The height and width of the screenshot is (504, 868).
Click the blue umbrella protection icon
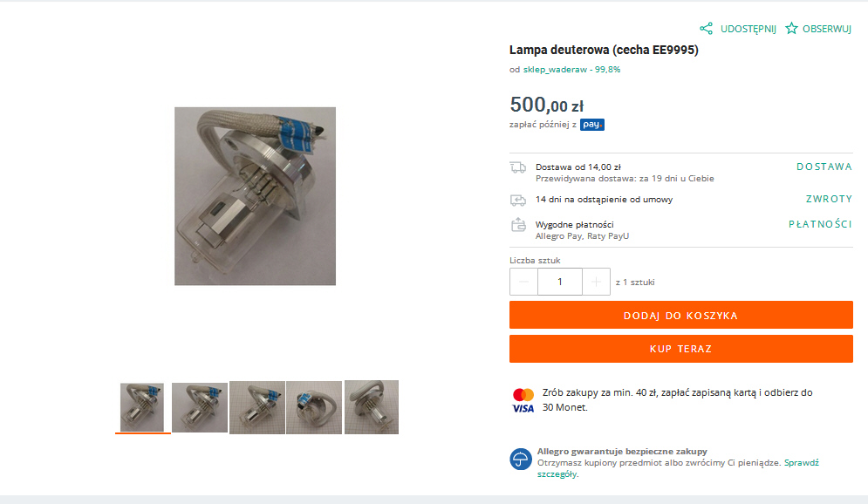[520, 460]
